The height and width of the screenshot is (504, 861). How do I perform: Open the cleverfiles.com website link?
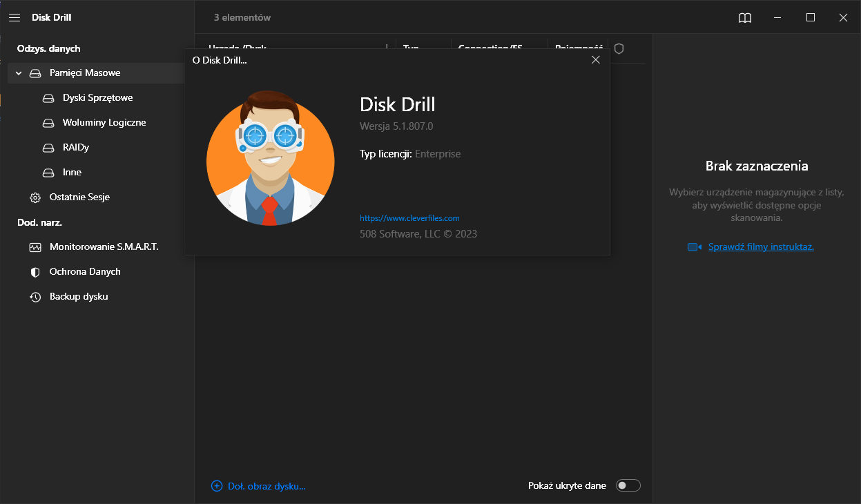tap(409, 217)
